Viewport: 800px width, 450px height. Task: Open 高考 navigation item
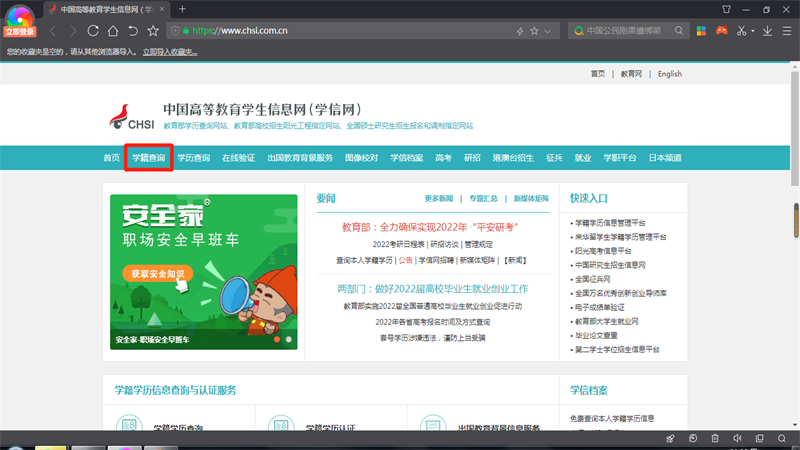tap(443, 158)
